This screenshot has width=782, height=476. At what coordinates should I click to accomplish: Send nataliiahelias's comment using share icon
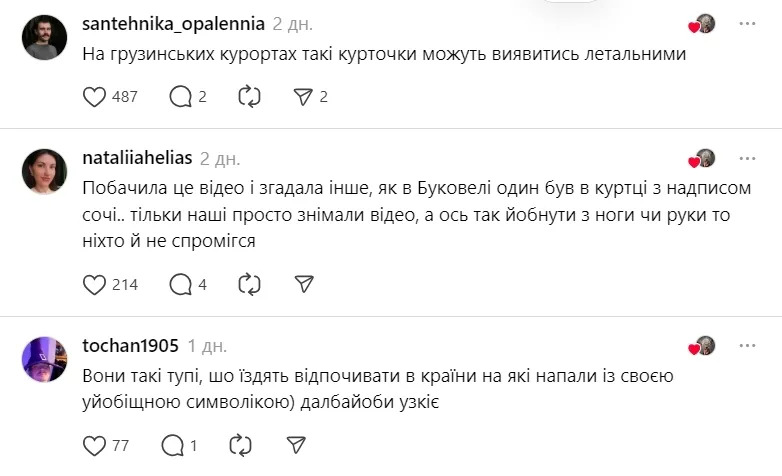pyautogui.click(x=304, y=285)
